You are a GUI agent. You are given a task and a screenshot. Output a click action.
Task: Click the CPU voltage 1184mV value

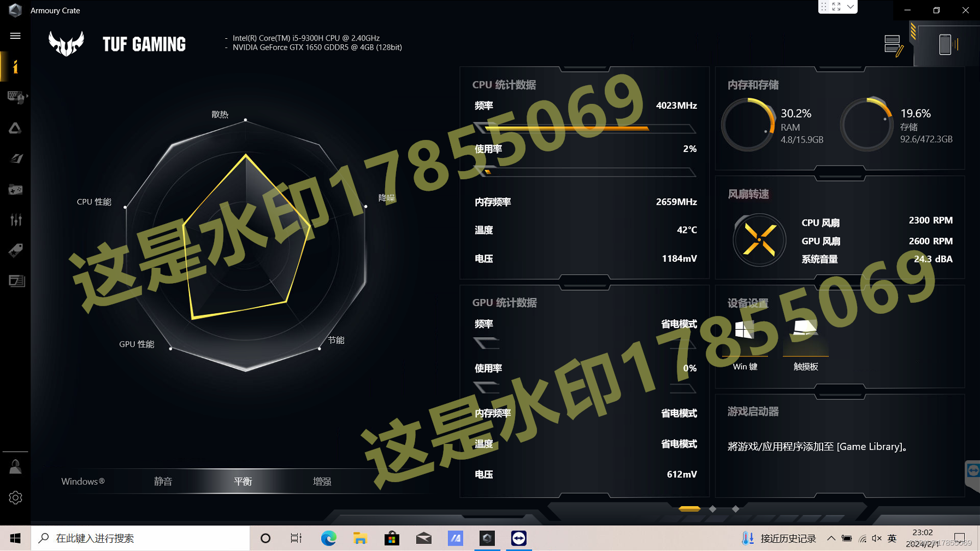(x=679, y=259)
